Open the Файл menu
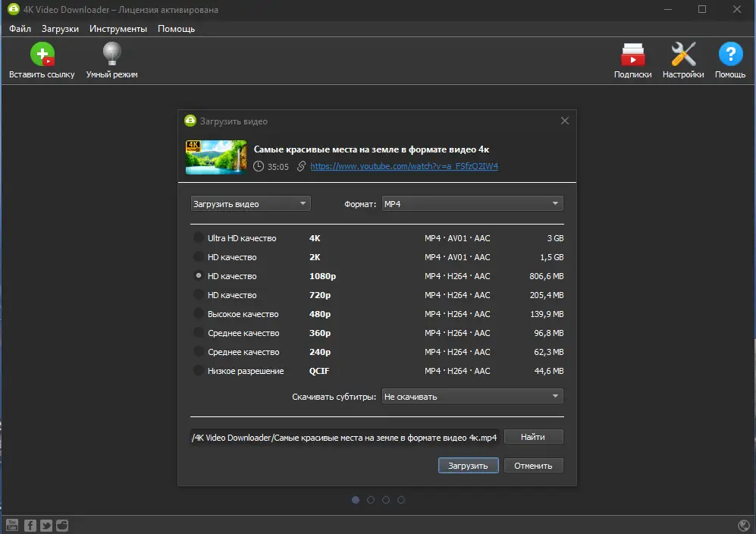The width and height of the screenshot is (756, 534). tap(20, 29)
